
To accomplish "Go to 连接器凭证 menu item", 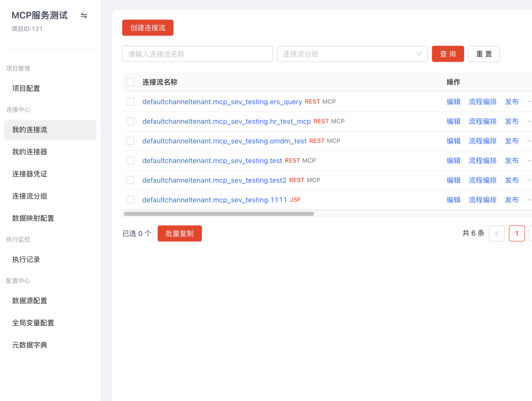I will tap(30, 174).
